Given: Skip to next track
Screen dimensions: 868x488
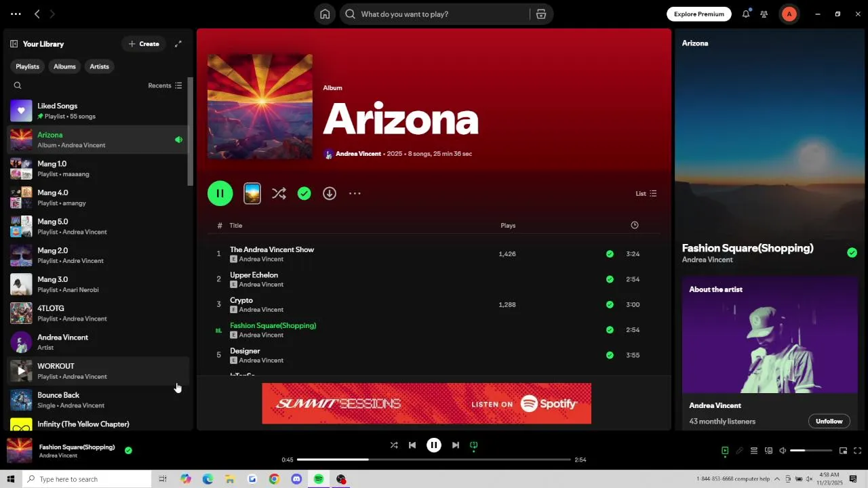Looking at the screenshot, I should tap(456, 445).
